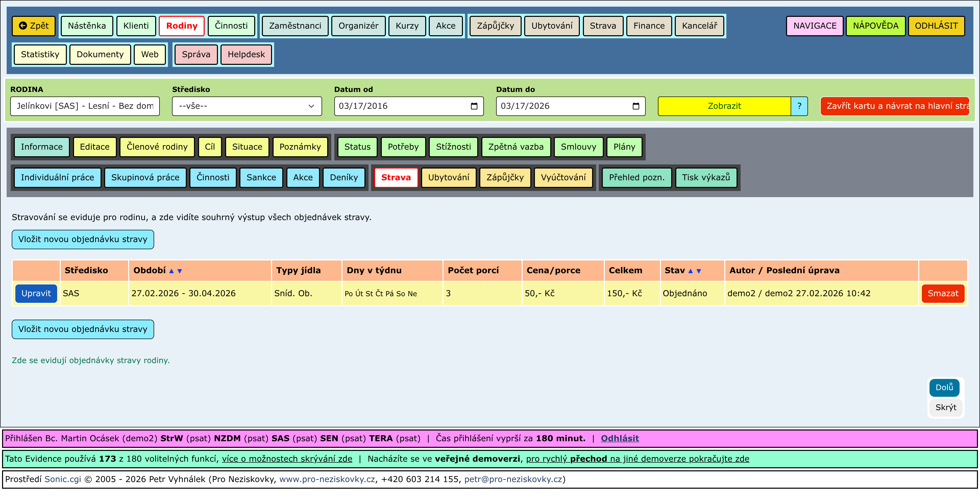Switch to the Ubytování family tab
Viewport: 980px width, 503px height.
(x=449, y=178)
